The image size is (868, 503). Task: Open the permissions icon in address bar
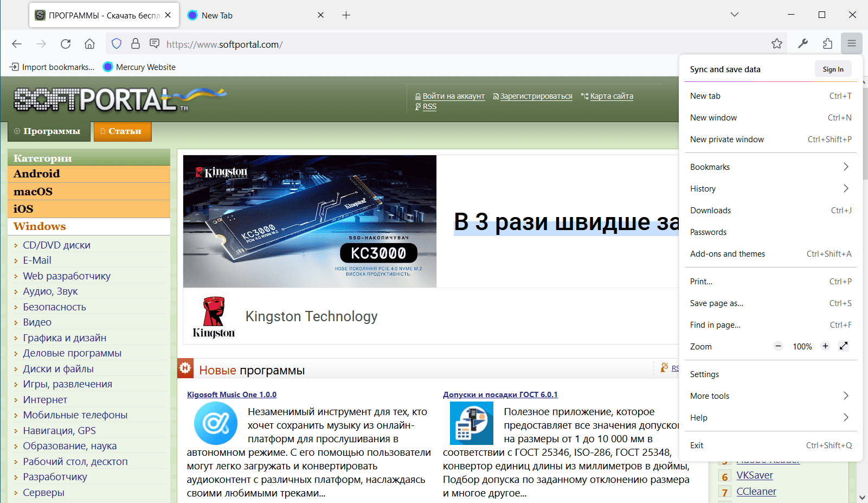point(155,43)
